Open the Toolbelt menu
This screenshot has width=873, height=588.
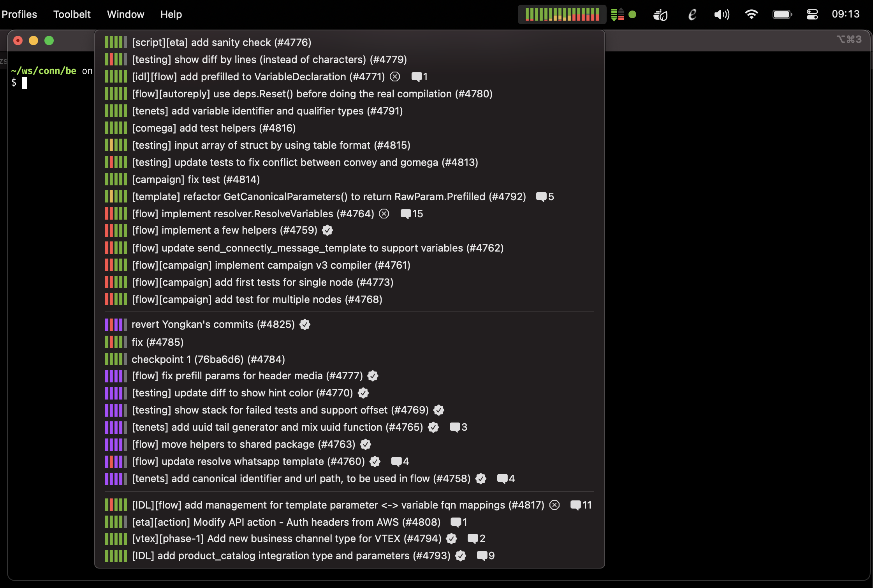[x=72, y=14]
